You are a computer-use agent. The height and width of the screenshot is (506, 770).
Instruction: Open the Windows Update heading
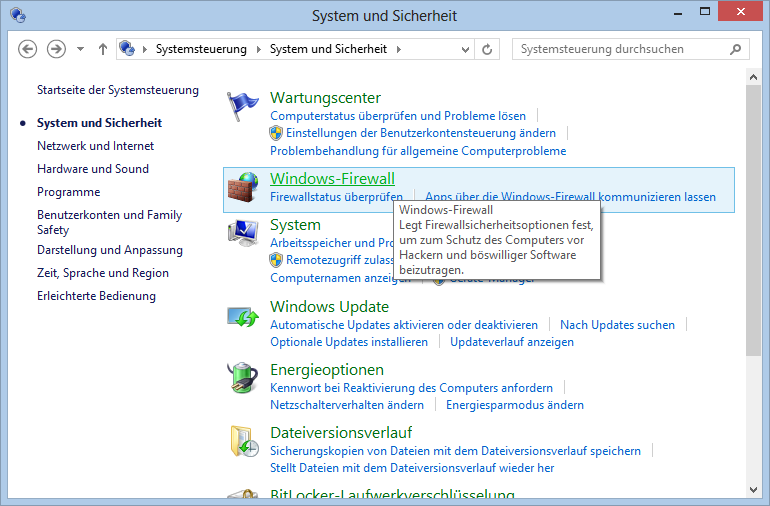330,307
